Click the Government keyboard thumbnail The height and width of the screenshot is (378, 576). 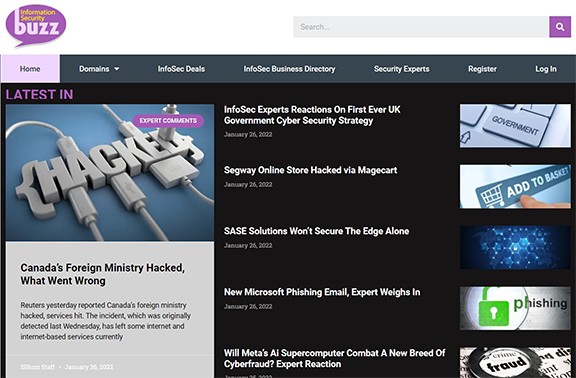click(515, 126)
